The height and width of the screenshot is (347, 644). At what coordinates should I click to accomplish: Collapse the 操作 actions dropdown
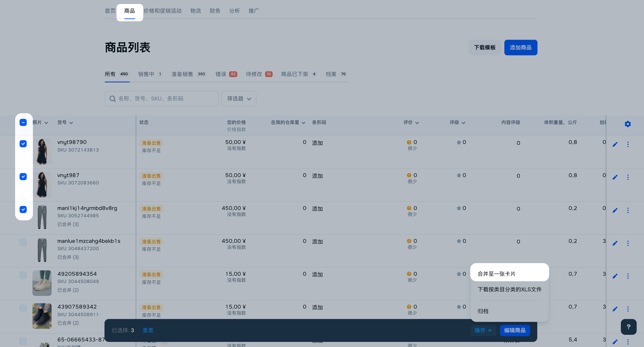(483, 330)
